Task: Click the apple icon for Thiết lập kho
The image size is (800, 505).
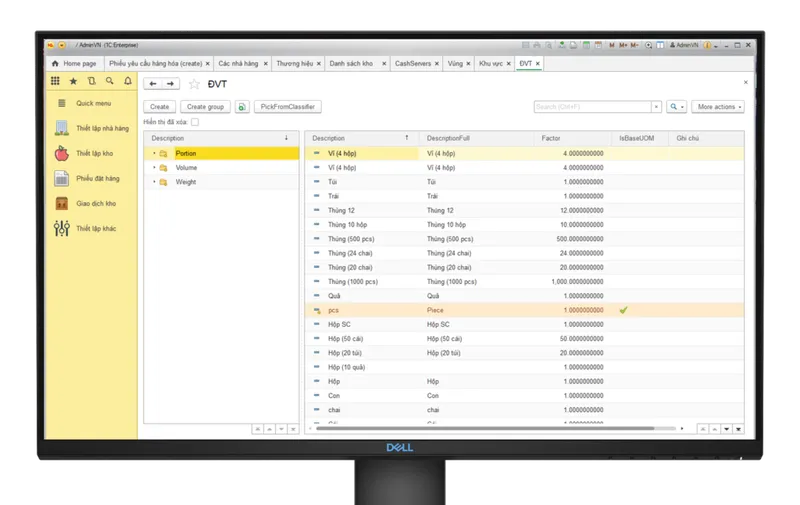Action: 62,153
